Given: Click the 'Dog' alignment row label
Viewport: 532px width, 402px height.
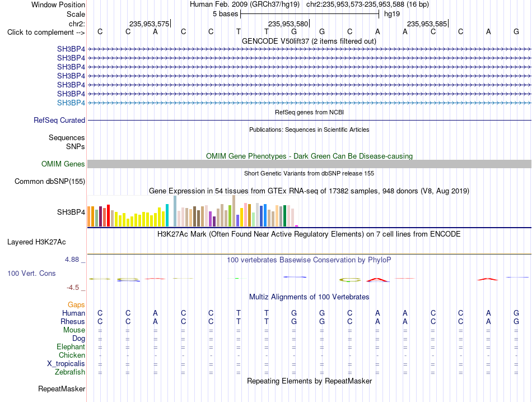Looking at the screenshot, I should tap(78, 339).
